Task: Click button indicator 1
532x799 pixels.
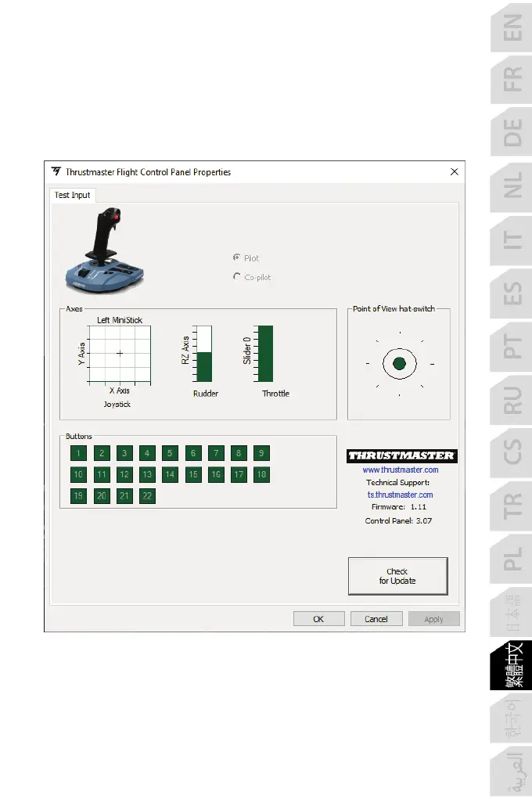Action: pyautogui.click(x=78, y=453)
